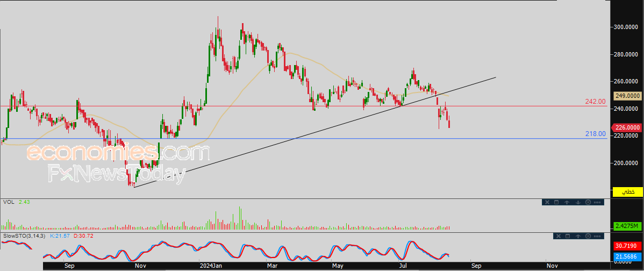The height and width of the screenshot is (271, 644).
Task: Select the 249.0000 moving average price tag
Action: (627, 96)
